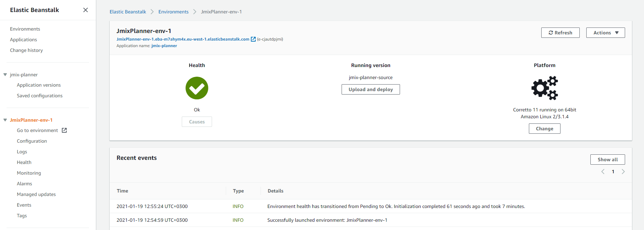Go to previous page of recent events
Image resolution: width=644 pixels, height=230 pixels.
tap(603, 172)
